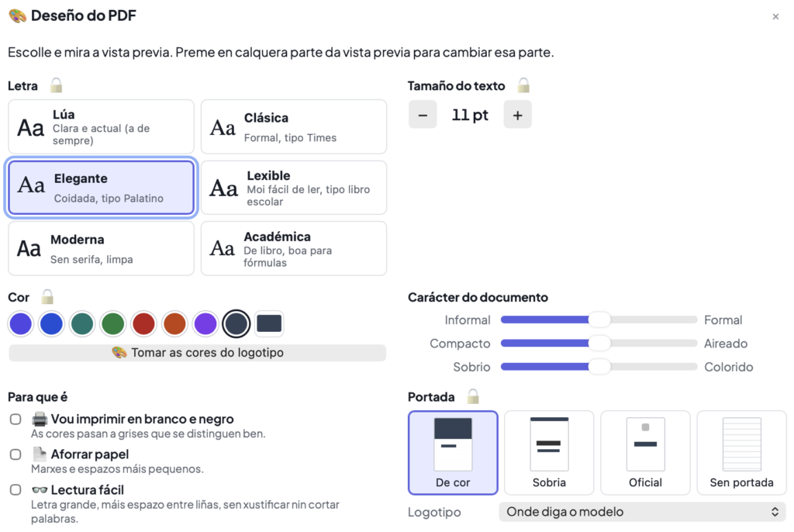Enable the Lectura fácil checkbox
Viewport: 794px width, 532px height.
click(16, 490)
